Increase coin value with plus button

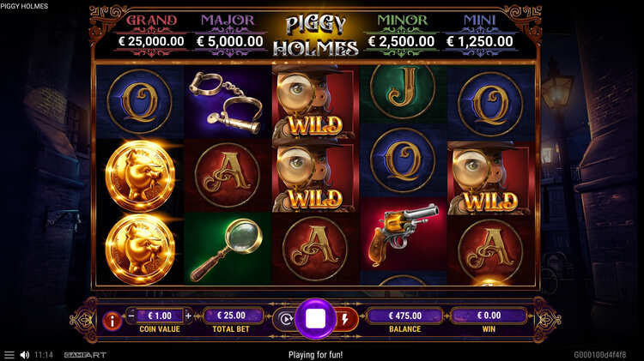click(x=188, y=316)
